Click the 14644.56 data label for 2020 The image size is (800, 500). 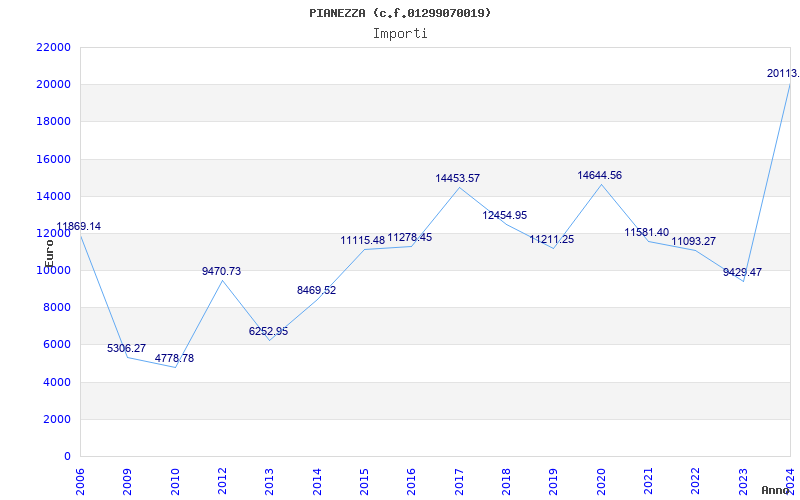pos(599,176)
